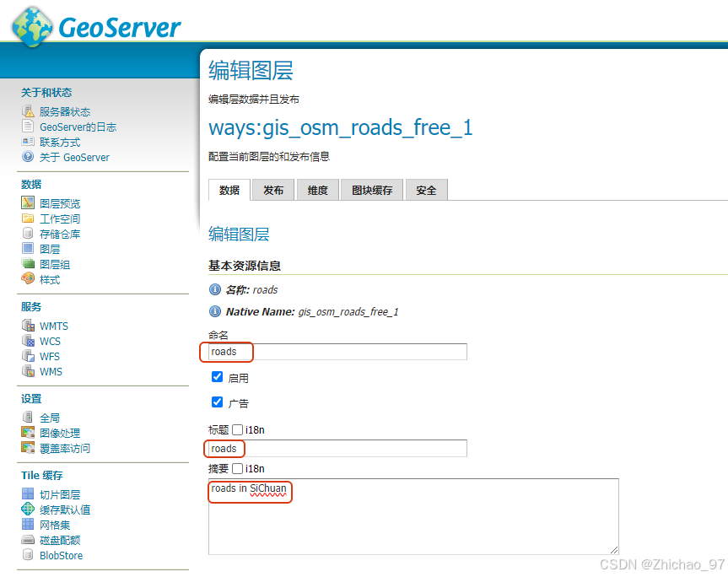Click the ways:gis_osm_roads_free_1 layer heading
The width and height of the screenshot is (728, 577).
pos(340,127)
